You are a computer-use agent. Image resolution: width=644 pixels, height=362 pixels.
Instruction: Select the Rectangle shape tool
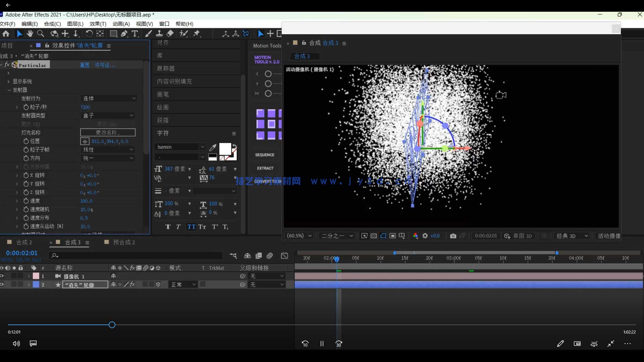coord(113,34)
